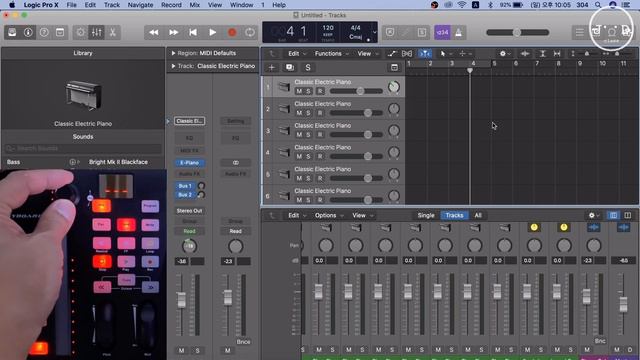The height and width of the screenshot is (360, 640).
Task: Click the red Record button
Action: coord(232,32)
